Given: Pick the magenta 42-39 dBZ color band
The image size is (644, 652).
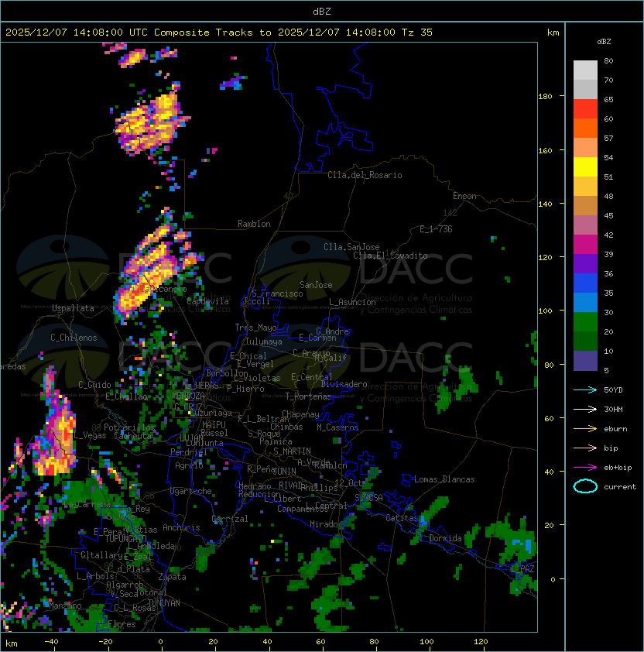Looking at the screenshot, I should click(585, 245).
